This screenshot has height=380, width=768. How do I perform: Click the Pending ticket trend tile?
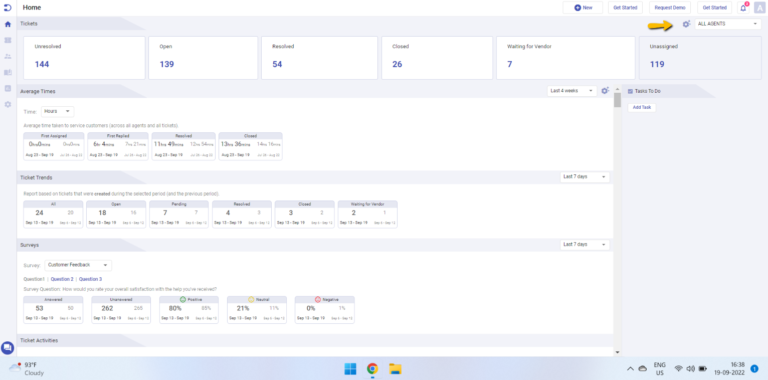179,214
